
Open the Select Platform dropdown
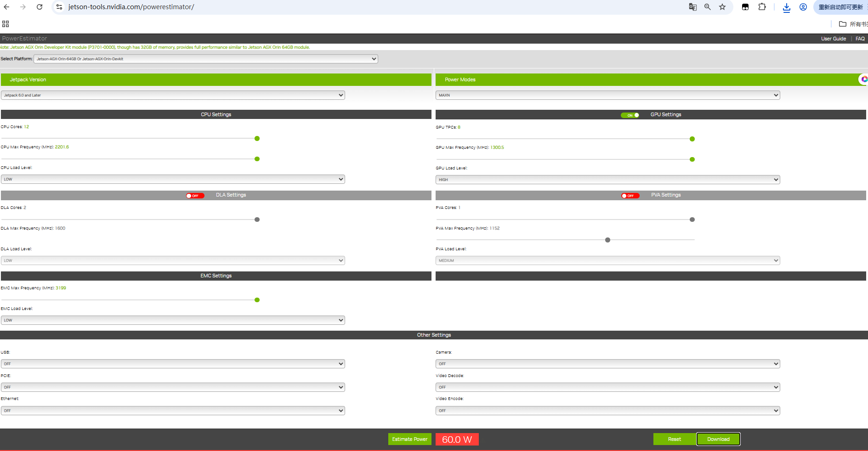tap(205, 59)
